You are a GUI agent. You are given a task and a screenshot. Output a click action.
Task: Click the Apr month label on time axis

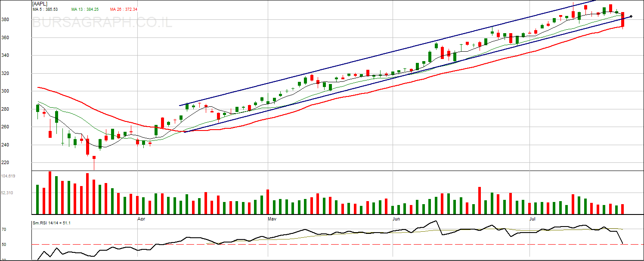[x=141, y=219]
